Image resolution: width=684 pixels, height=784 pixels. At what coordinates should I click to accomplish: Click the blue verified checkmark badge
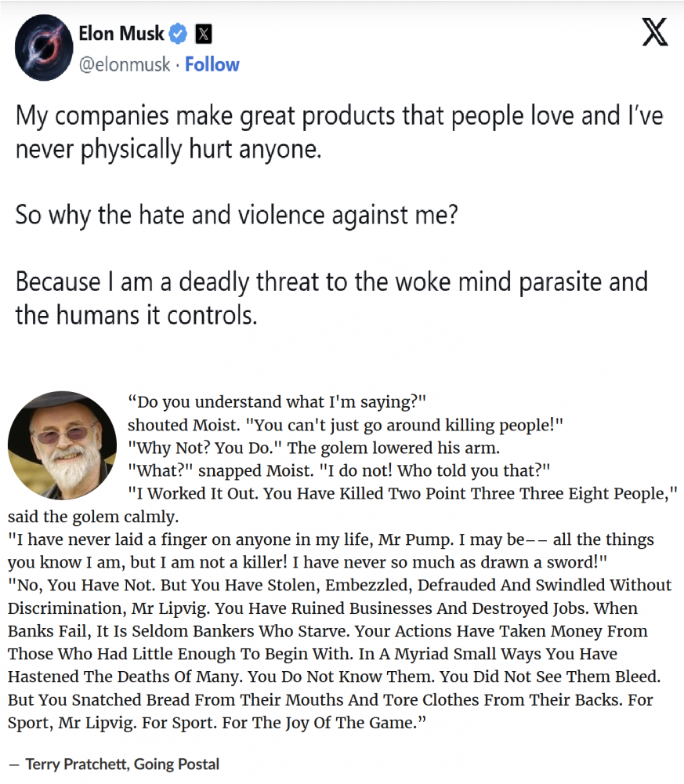pyautogui.click(x=179, y=34)
